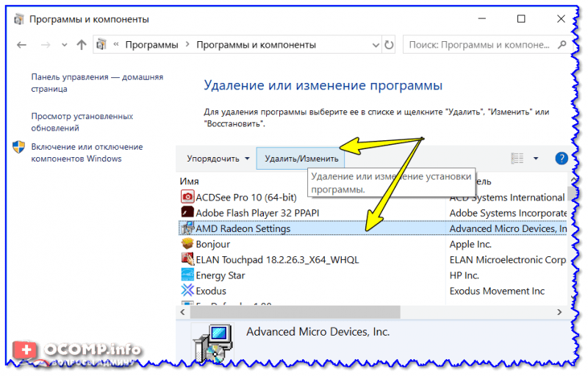The width and height of the screenshot is (588, 376).
Task: Expand the view options arrow
Action: click(x=536, y=158)
